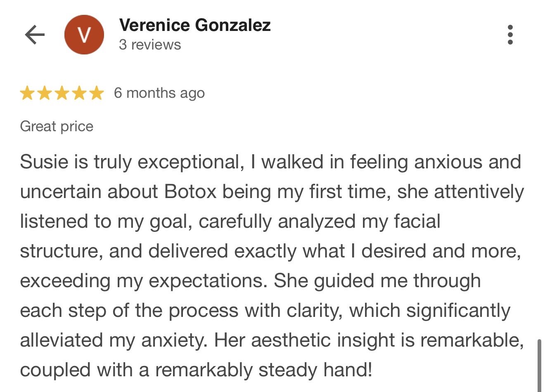Screen dimensions: 545x392
Task: Click the first yellow rating star
Action: [27, 93]
